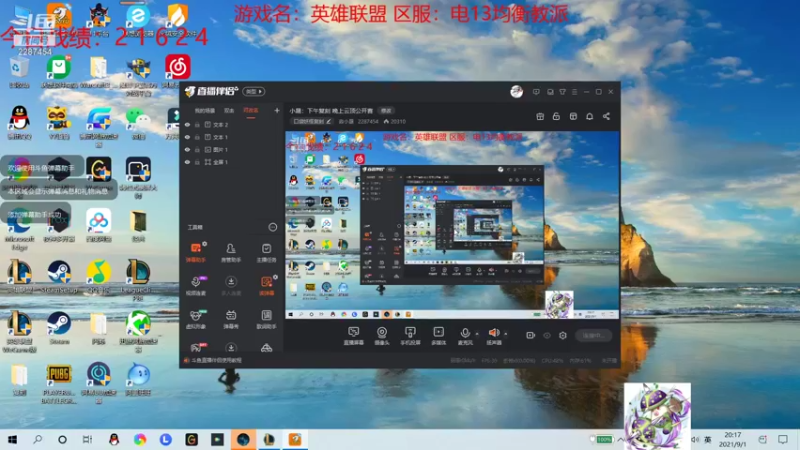This screenshot has height=450, width=800.
Task: Open the Recycle Bin on desktop
Action: (x=19, y=72)
